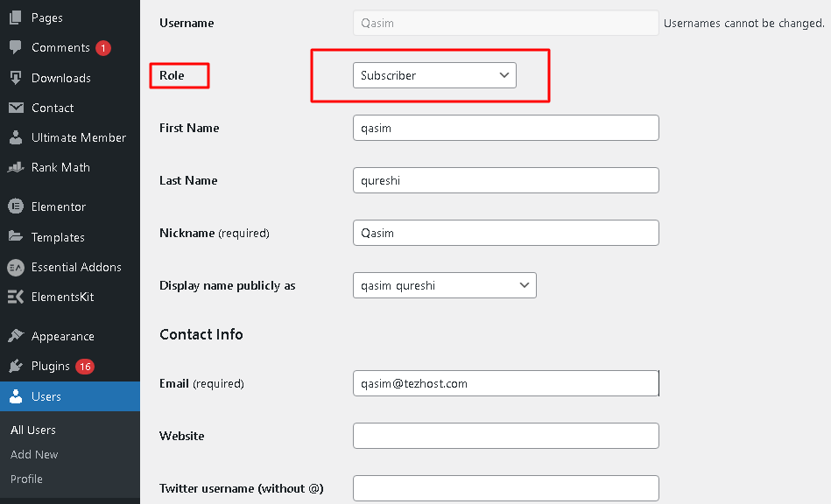The width and height of the screenshot is (831, 504).
Task: Open the Role dropdown set to Subscriber
Action: pyautogui.click(x=434, y=75)
